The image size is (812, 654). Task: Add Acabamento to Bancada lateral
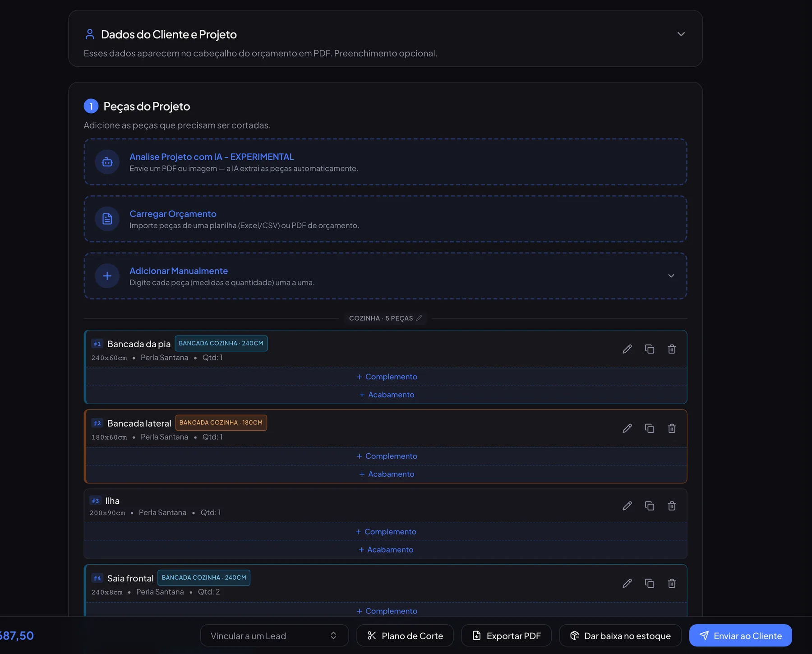coord(387,474)
